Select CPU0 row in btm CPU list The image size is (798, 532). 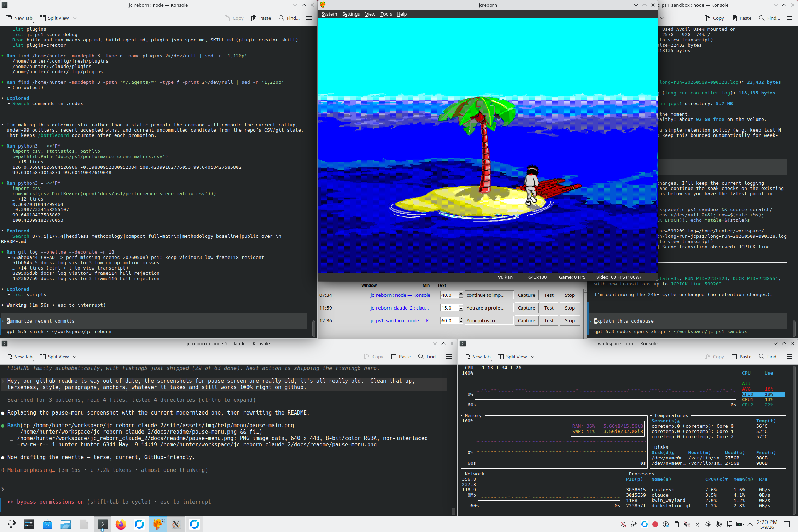tap(763, 394)
